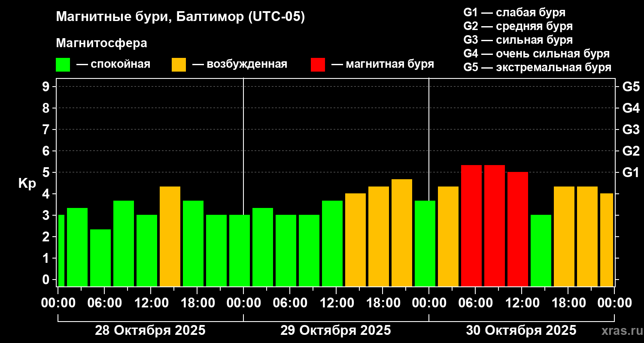The height and width of the screenshot is (343, 644).
Task: Click the red bar above 06:00 on 30 October
Action: pos(471,226)
